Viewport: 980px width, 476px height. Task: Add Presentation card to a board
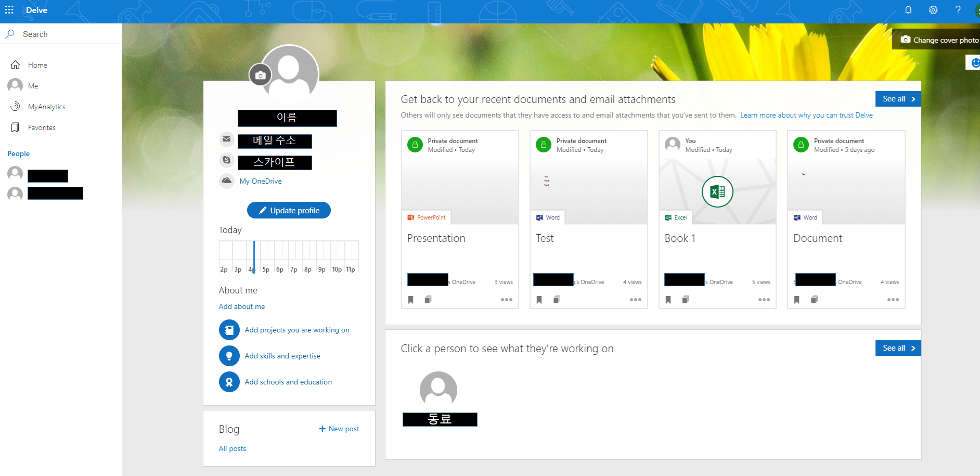pos(428,300)
